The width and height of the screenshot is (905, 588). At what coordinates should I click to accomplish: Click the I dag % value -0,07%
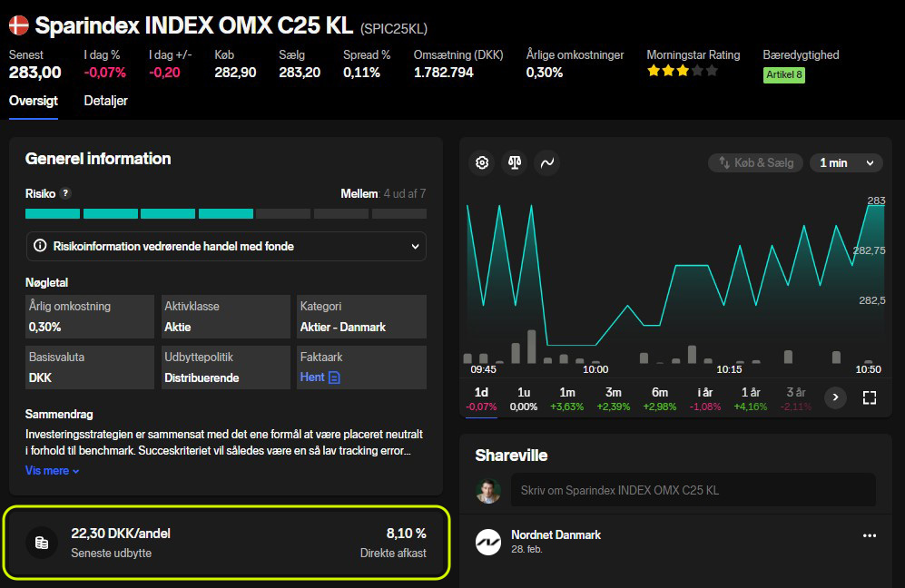105,73
